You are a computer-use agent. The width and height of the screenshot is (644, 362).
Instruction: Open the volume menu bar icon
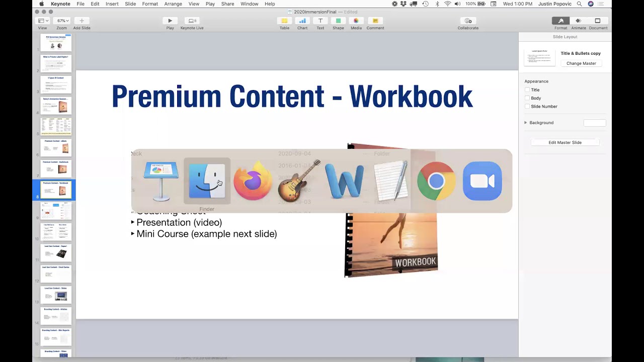point(457,4)
